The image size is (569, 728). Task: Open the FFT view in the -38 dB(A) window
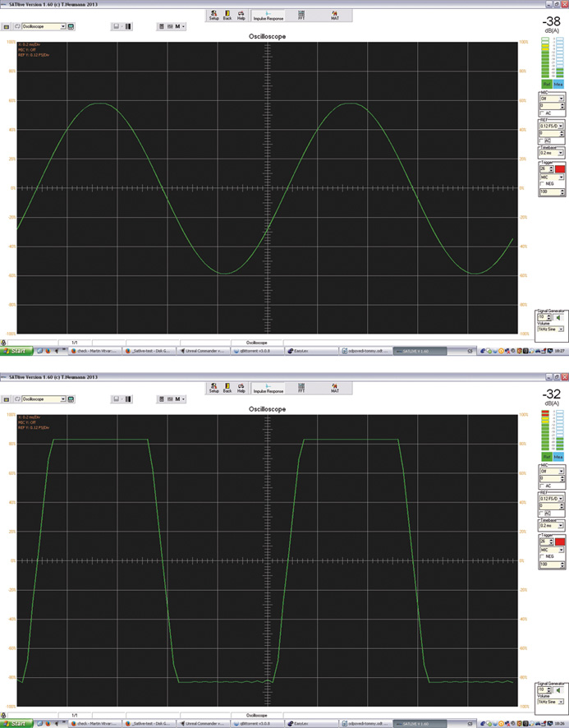pyautogui.click(x=301, y=16)
